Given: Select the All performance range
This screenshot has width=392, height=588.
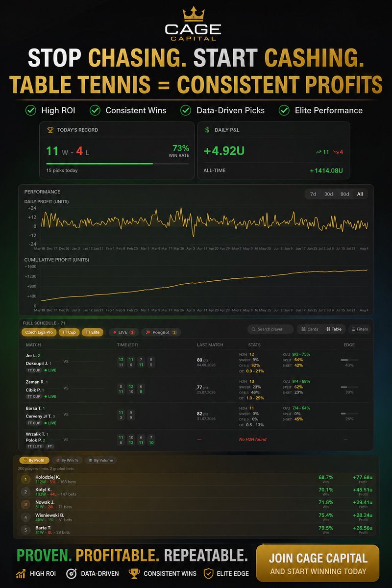Looking at the screenshot, I should [360, 194].
